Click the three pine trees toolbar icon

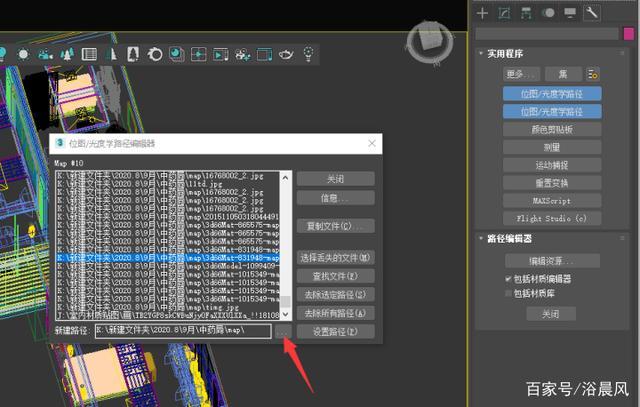point(67,54)
